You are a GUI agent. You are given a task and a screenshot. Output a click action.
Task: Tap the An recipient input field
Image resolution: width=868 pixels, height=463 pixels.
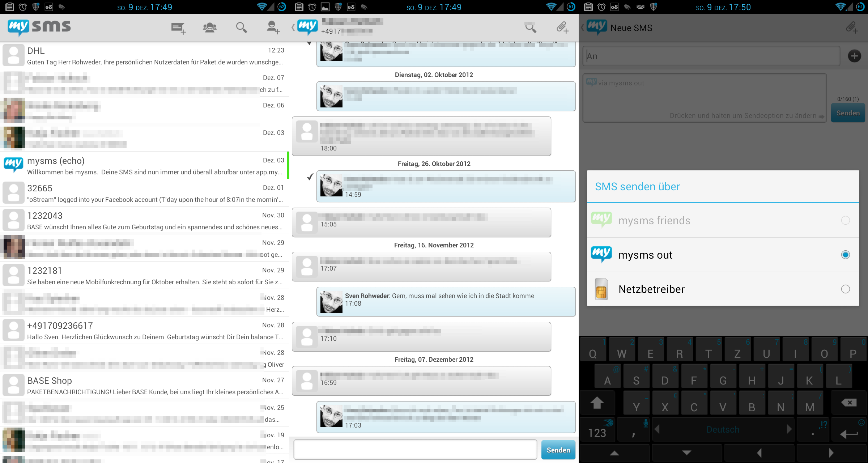point(711,56)
